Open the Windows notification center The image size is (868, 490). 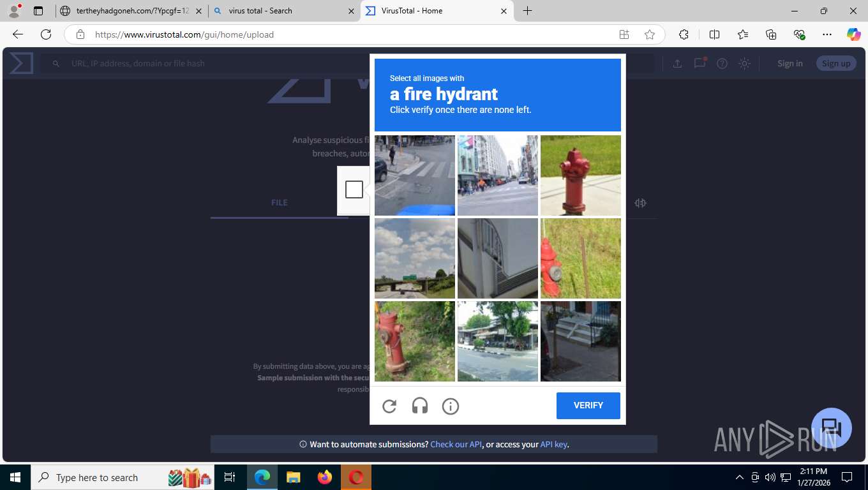pyautogui.click(x=847, y=477)
